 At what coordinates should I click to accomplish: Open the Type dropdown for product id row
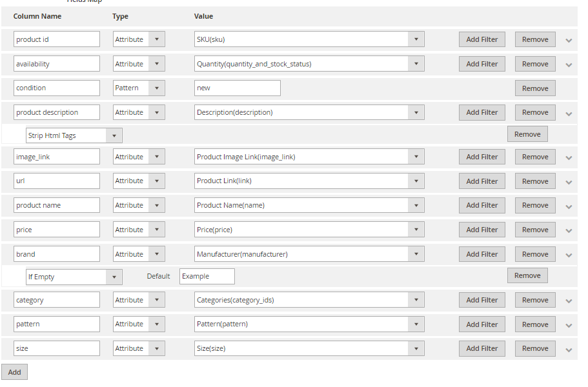point(139,39)
